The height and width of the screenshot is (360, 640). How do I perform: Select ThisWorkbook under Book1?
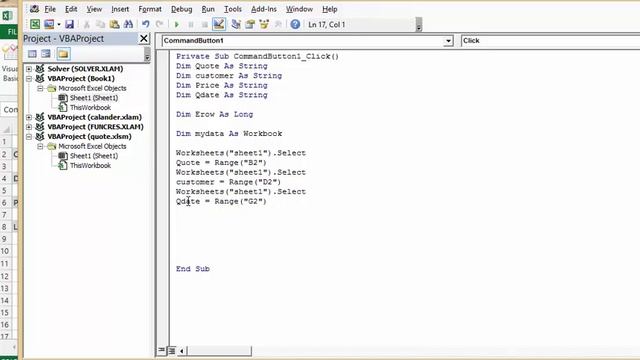(90, 108)
